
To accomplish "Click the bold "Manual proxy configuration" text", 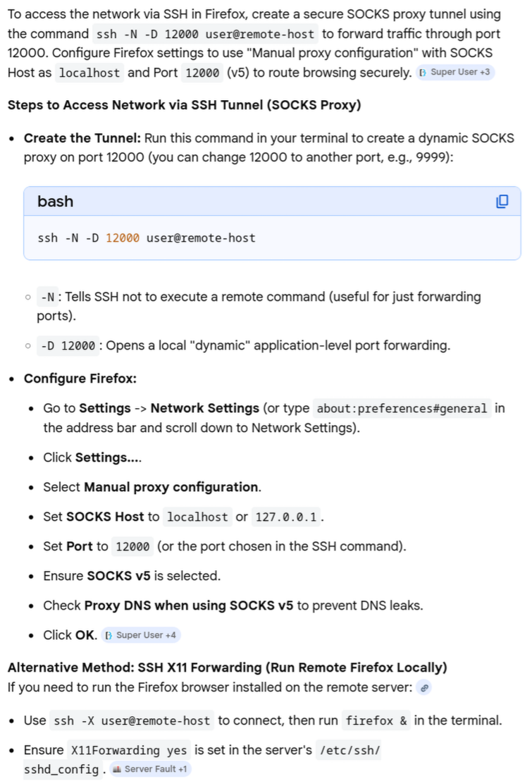I will click(x=171, y=487).
